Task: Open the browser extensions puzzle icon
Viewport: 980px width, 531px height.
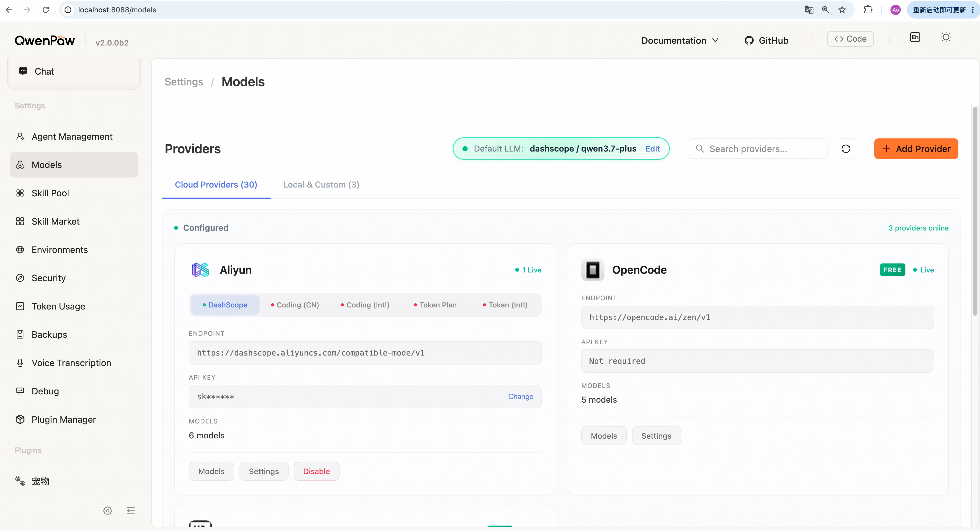Action: click(868, 10)
